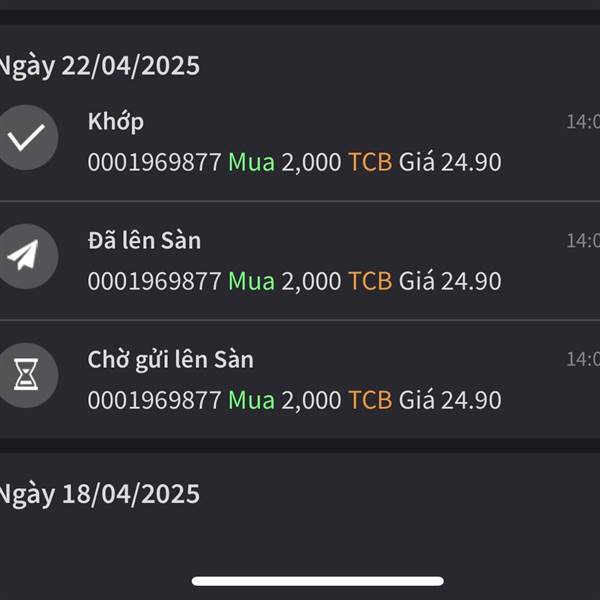Select TCB ticker in Chờ gửi lên Sàn row
Image resolution: width=600 pixels, height=600 pixels.
[x=370, y=400]
